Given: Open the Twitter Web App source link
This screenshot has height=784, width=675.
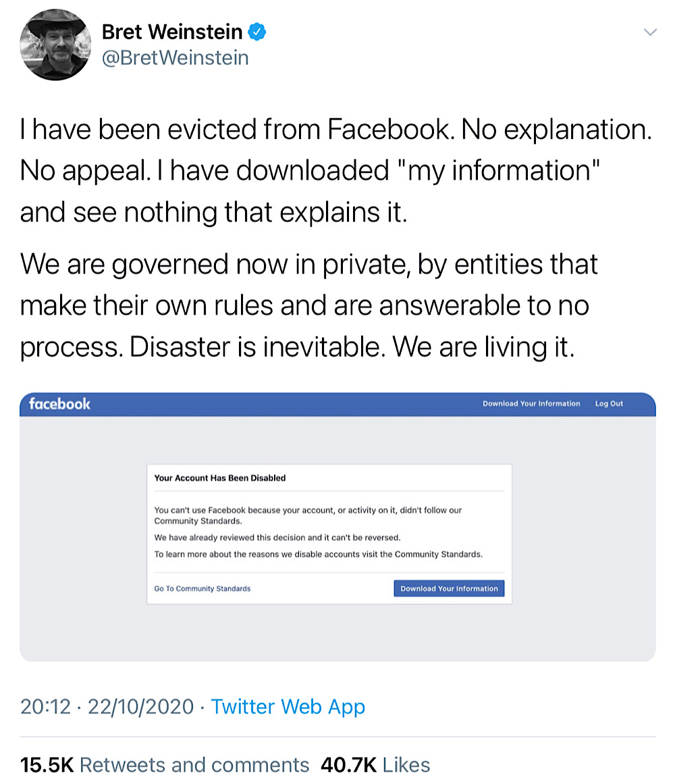Looking at the screenshot, I should pyautogui.click(x=288, y=707).
